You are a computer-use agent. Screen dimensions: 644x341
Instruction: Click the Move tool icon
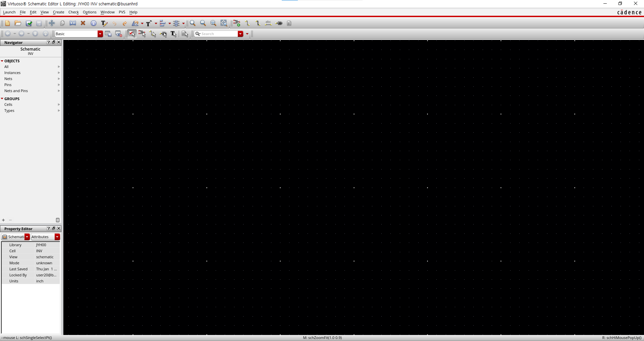pyautogui.click(x=52, y=23)
